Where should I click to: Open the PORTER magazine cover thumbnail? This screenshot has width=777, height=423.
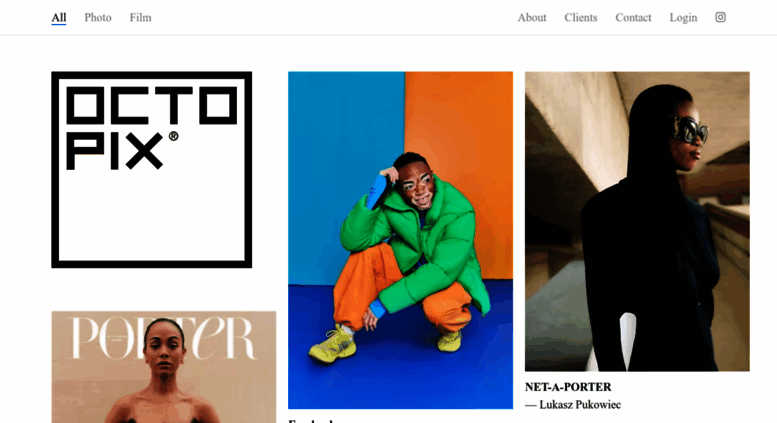point(164,367)
